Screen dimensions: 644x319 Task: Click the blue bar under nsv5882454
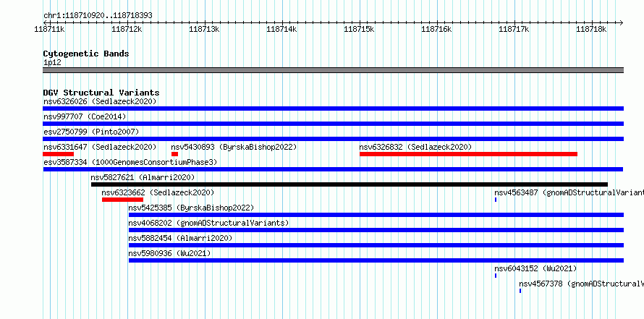pos(376,245)
